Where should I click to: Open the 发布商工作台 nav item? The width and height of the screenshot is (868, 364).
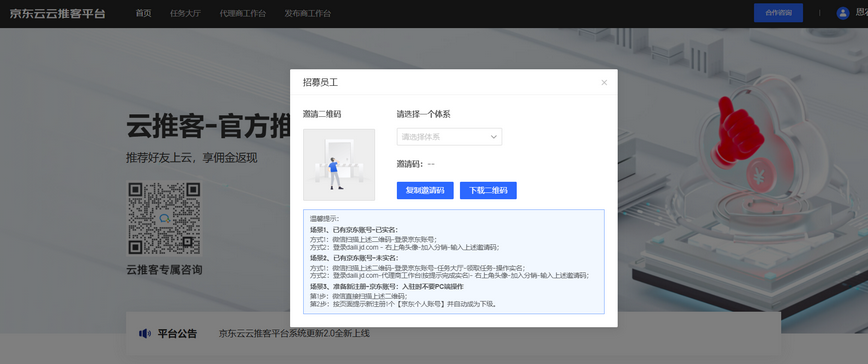tap(308, 13)
